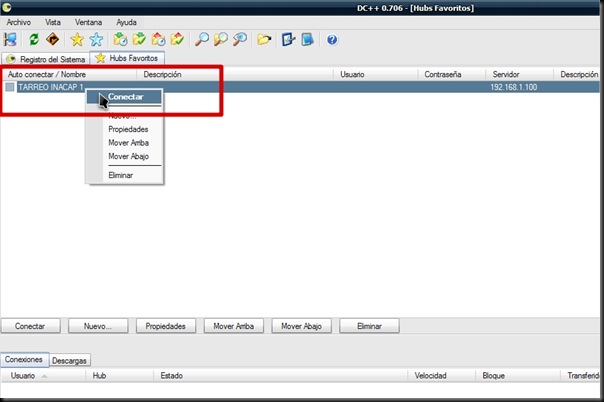Open the Ventana menu
The height and width of the screenshot is (402, 604).
pos(88,22)
